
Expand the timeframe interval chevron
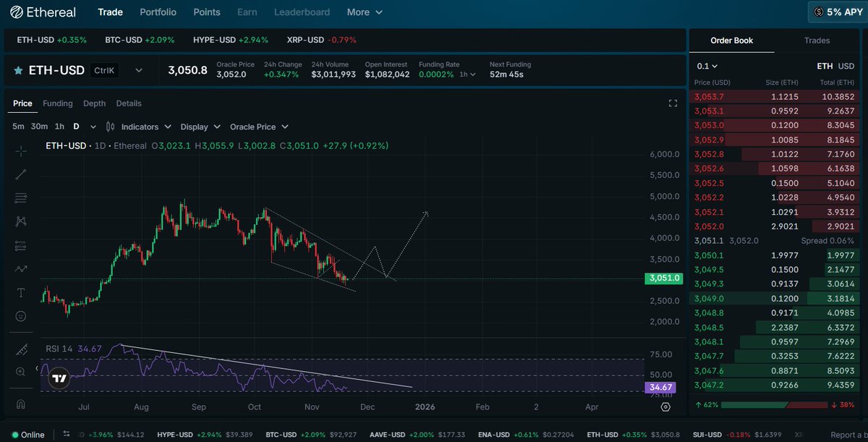(94, 127)
